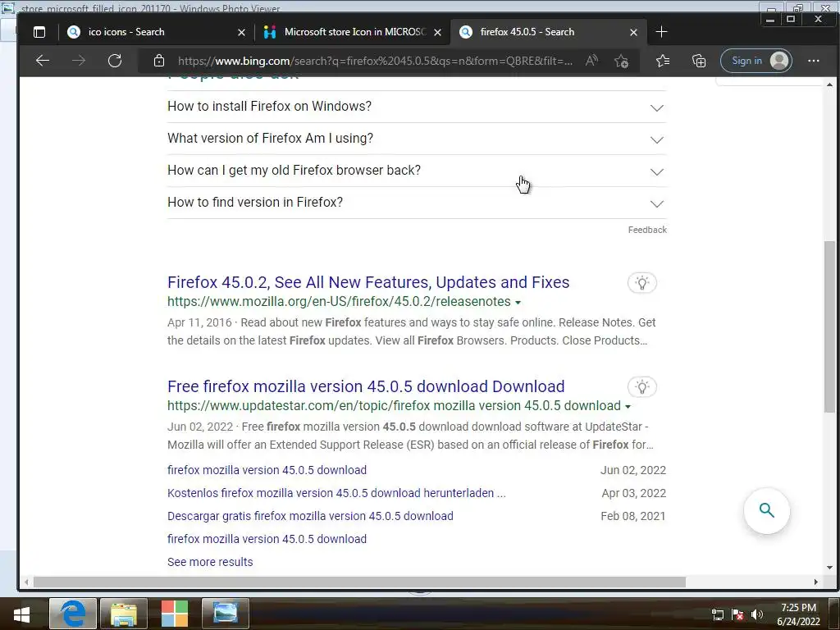Add this page to favorites
Viewport: 840px width, 630px height.
622,61
